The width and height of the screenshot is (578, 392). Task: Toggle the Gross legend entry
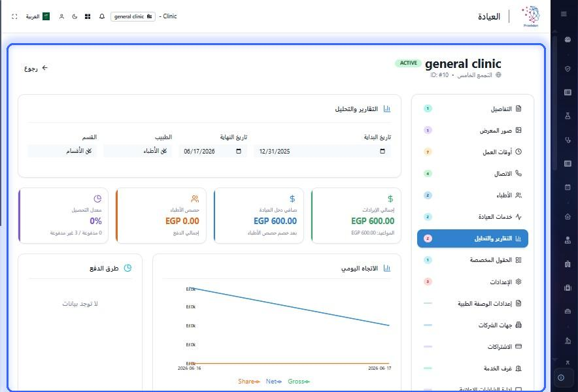[x=299, y=382]
